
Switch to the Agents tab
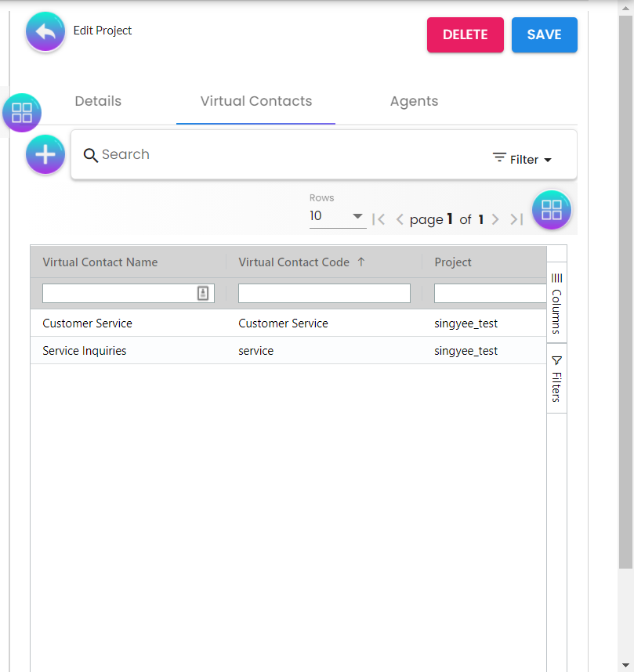pyautogui.click(x=414, y=101)
